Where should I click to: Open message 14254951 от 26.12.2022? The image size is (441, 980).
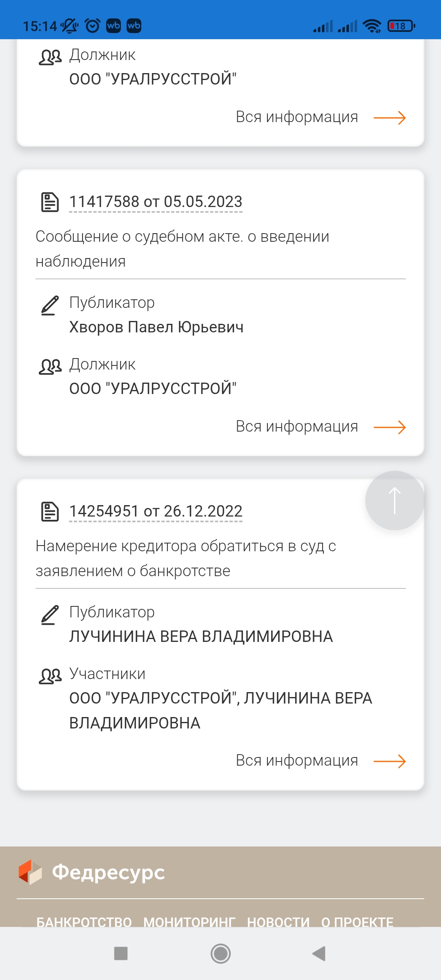click(x=156, y=512)
